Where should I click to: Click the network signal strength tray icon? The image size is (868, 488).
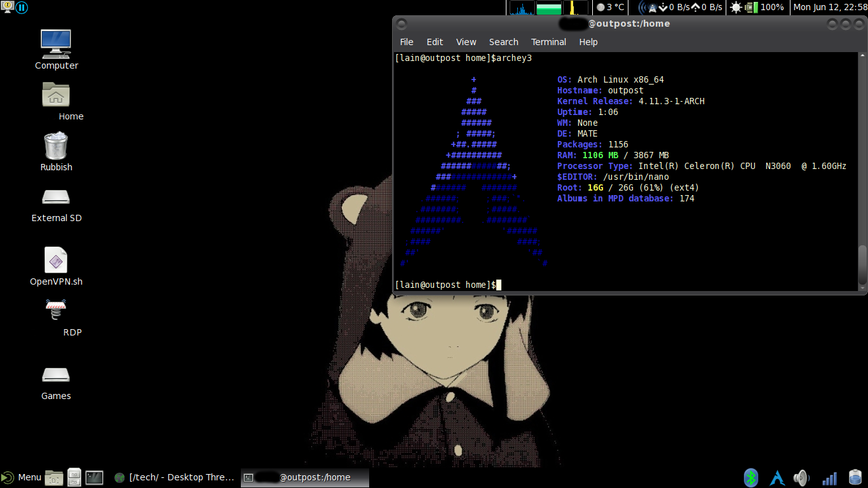[x=829, y=478]
